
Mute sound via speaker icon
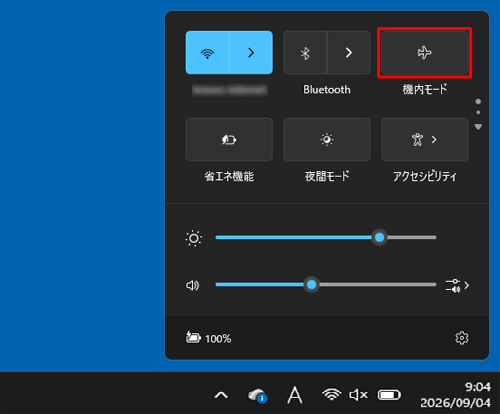(192, 285)
